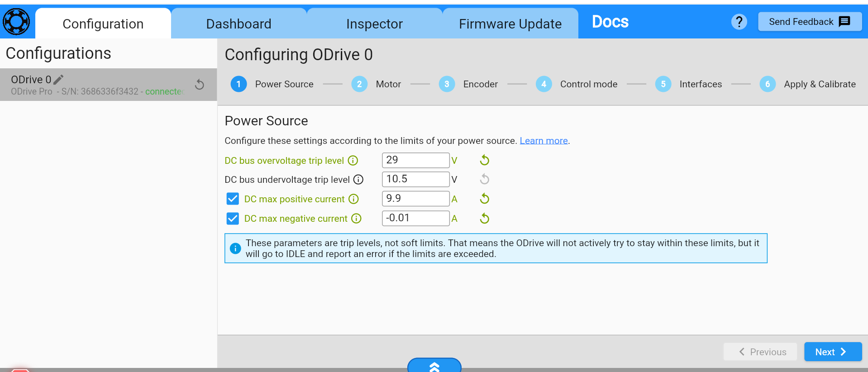Open the help question mark icon
The width and height of the screenshot is (868, 372).
pos(739,22)
